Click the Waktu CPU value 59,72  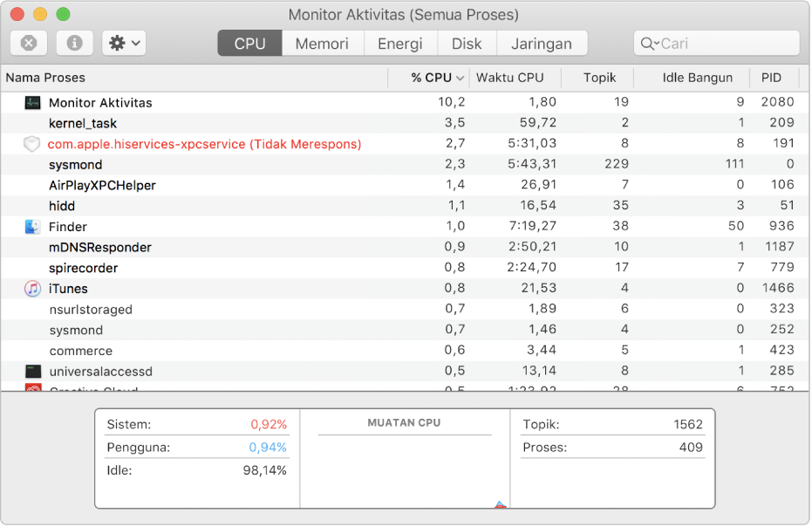[538, 123]
